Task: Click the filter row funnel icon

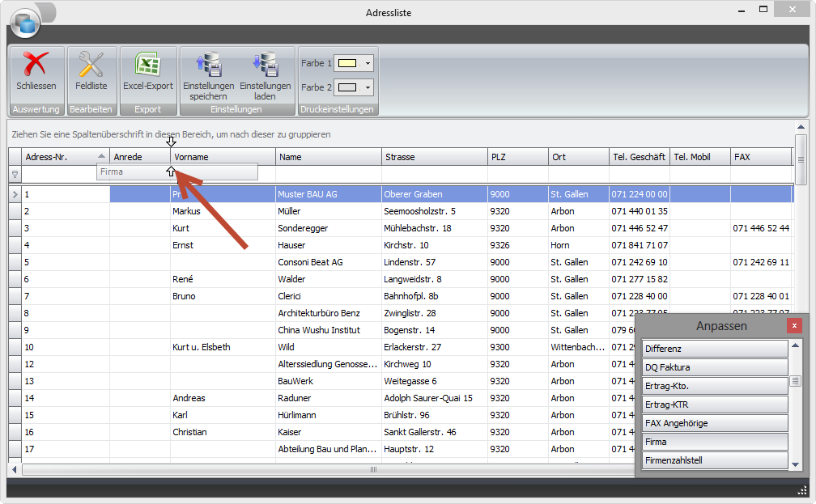Action: pyautogui.click(x=15, y=173)
